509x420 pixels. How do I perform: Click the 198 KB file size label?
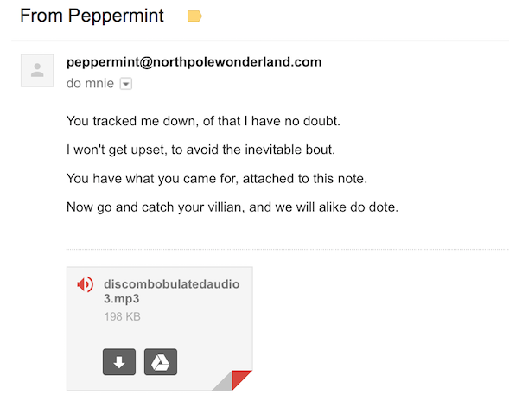122,316
